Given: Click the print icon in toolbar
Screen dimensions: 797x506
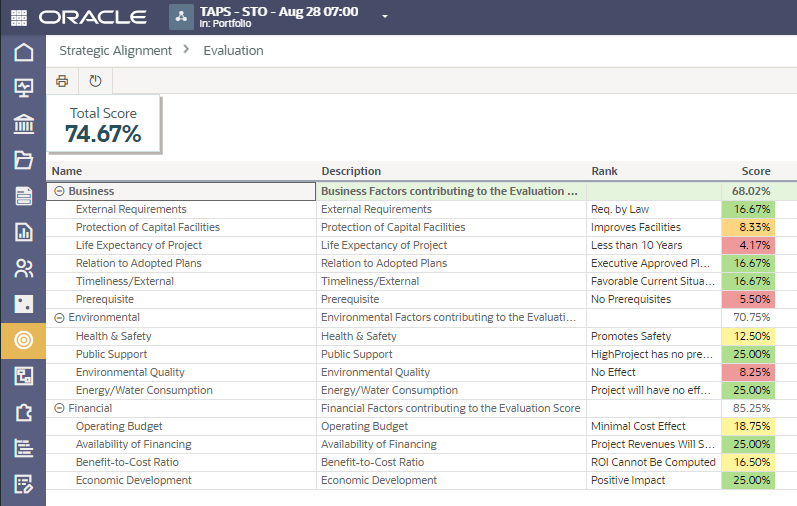Looking at the screenshot, I should (62, 81).
